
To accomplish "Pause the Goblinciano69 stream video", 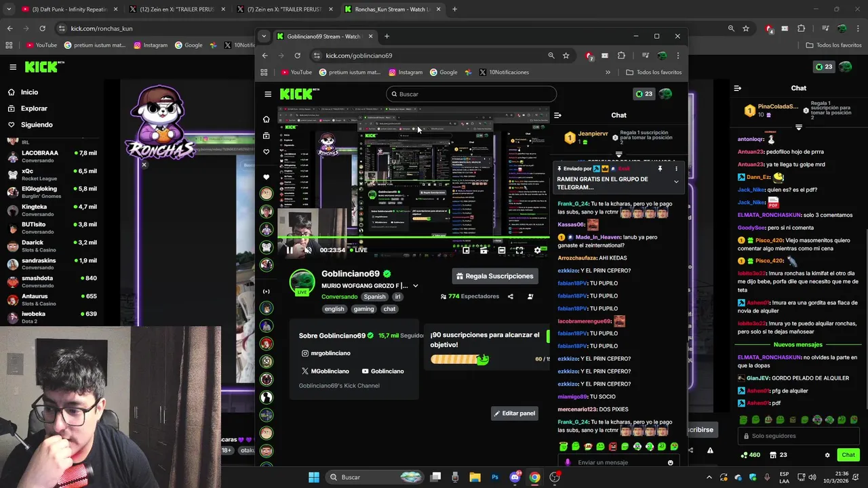I will pos(290,250).
